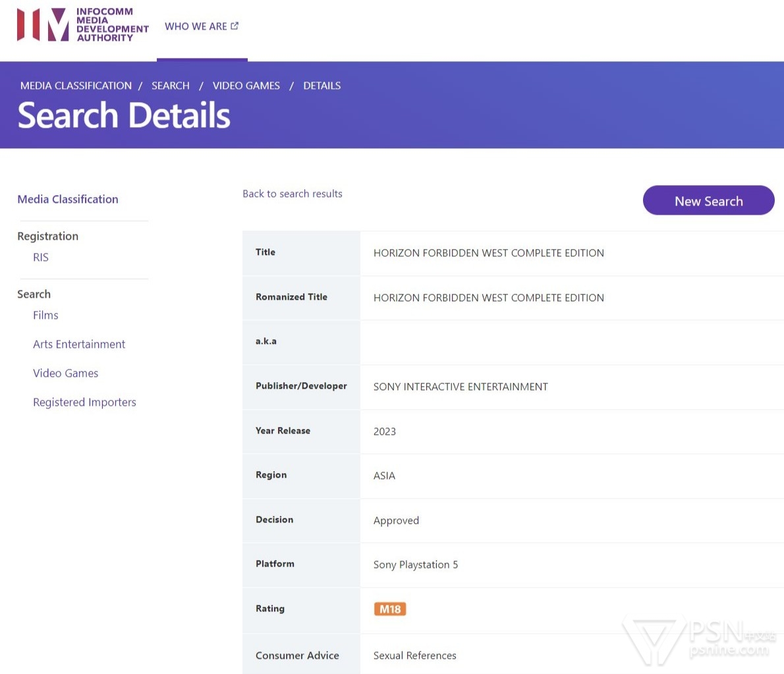
Task: Click SONY INTERACTIVE ENTERTAINMENT publisher value
Action: [x=461, y=387]
